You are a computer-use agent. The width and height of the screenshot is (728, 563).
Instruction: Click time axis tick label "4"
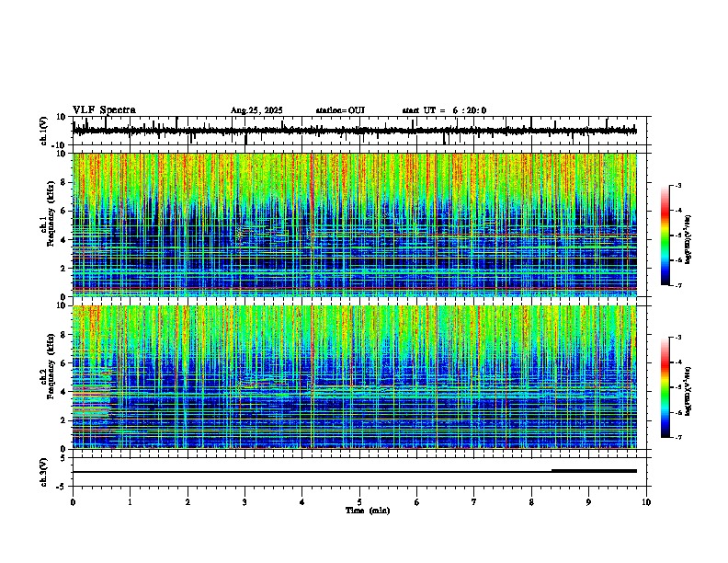click(x=302, y=502)
